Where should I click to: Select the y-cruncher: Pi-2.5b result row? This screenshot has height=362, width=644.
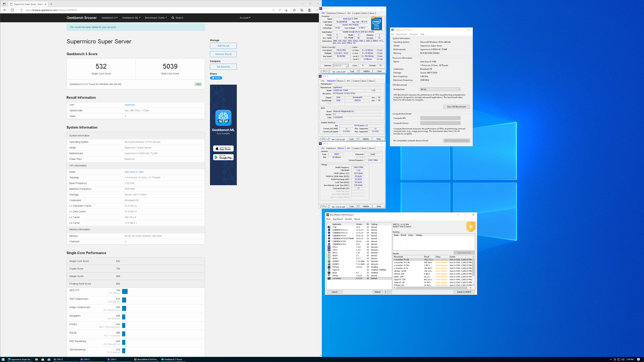tap(433, 263)
